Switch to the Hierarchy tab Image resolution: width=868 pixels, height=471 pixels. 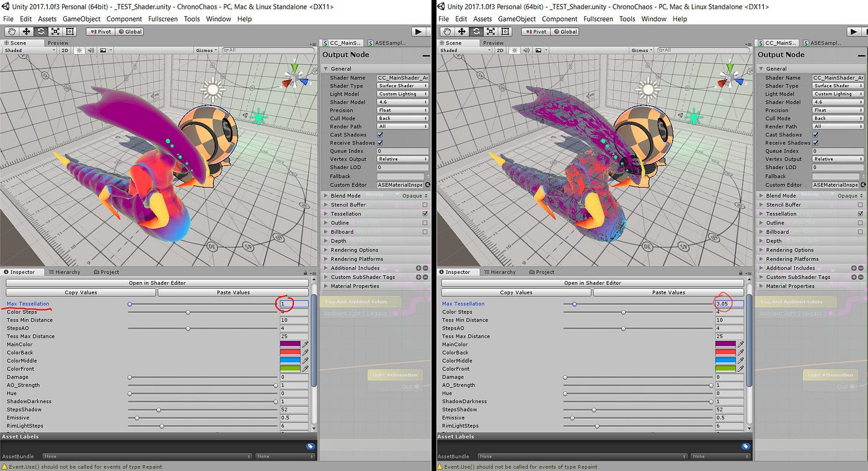tap(65, 271)
